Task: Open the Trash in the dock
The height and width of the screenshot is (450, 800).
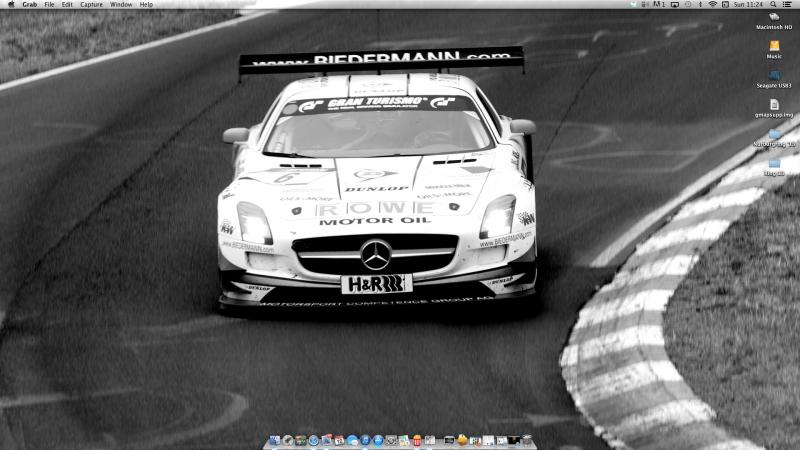Action: [x=527, y=439]
